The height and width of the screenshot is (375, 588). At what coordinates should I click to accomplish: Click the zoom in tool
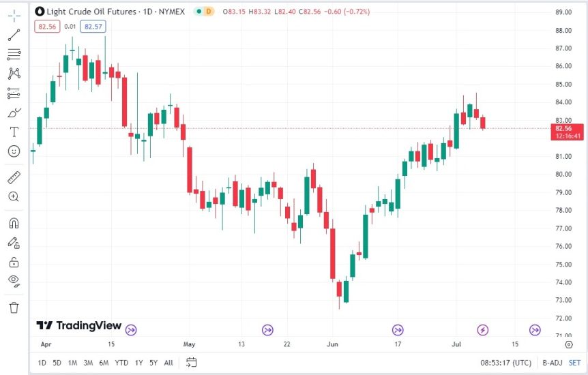pyautogui.click(x=14, y=197)
